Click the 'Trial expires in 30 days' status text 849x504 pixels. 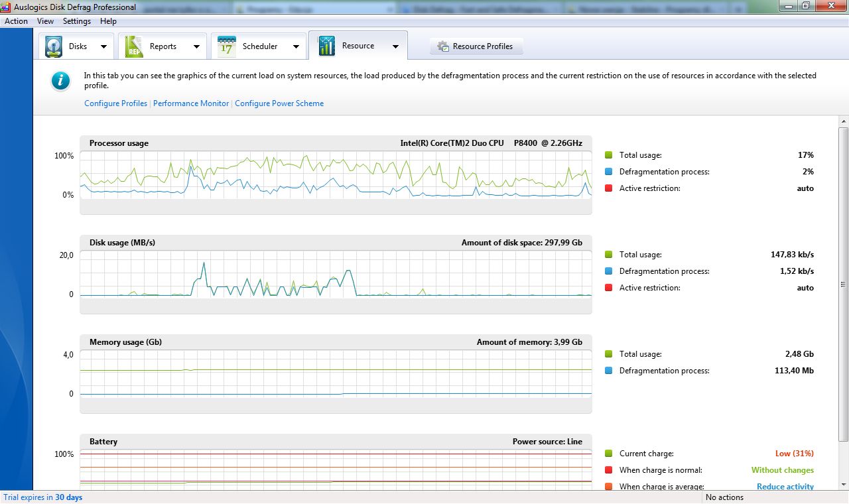[x=43, y=497]
